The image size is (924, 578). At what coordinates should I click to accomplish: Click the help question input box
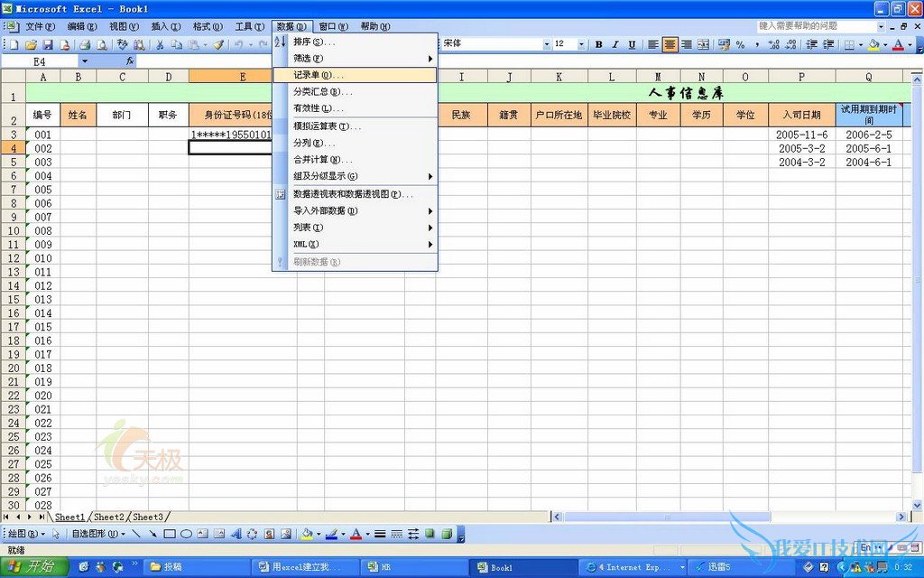[x=812, y=26]
